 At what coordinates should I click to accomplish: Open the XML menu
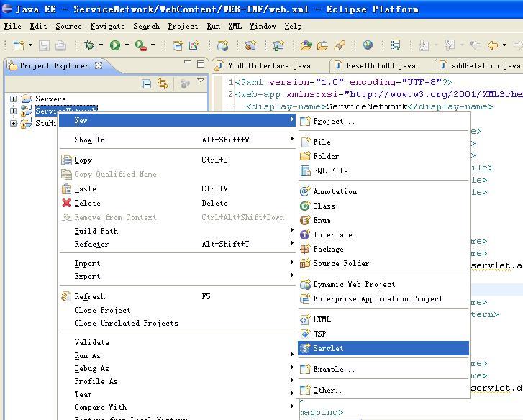tap(235, 26)
